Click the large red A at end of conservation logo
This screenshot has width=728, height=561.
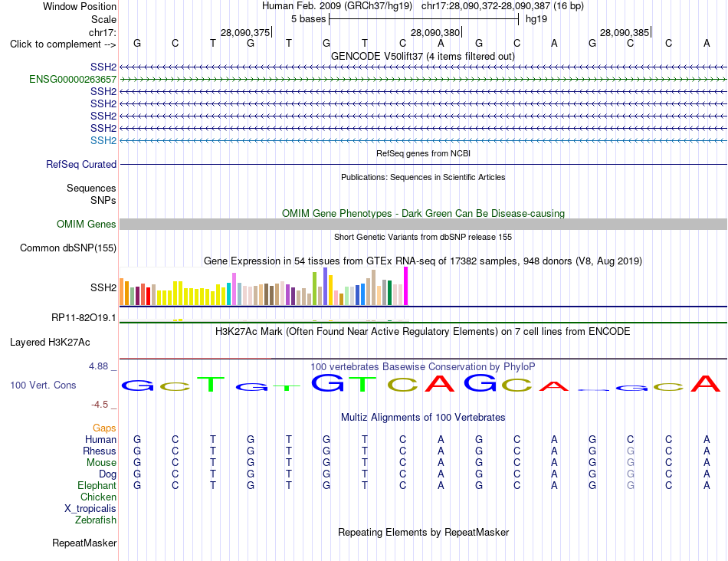click(706, 384)
